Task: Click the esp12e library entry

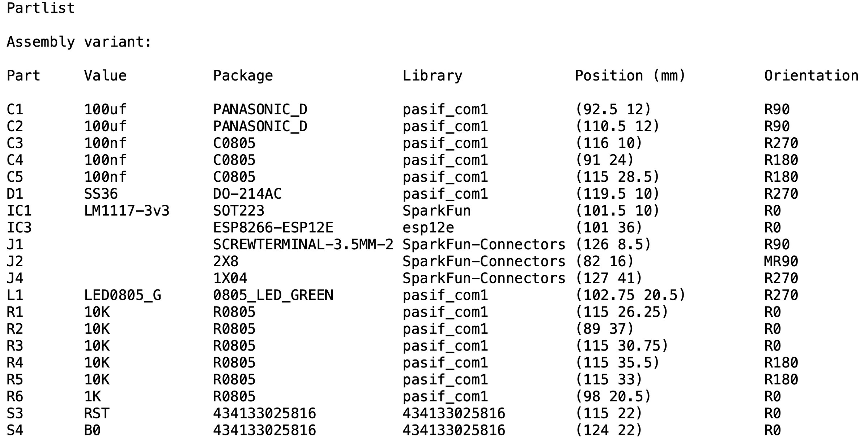Action: [428, 228]
